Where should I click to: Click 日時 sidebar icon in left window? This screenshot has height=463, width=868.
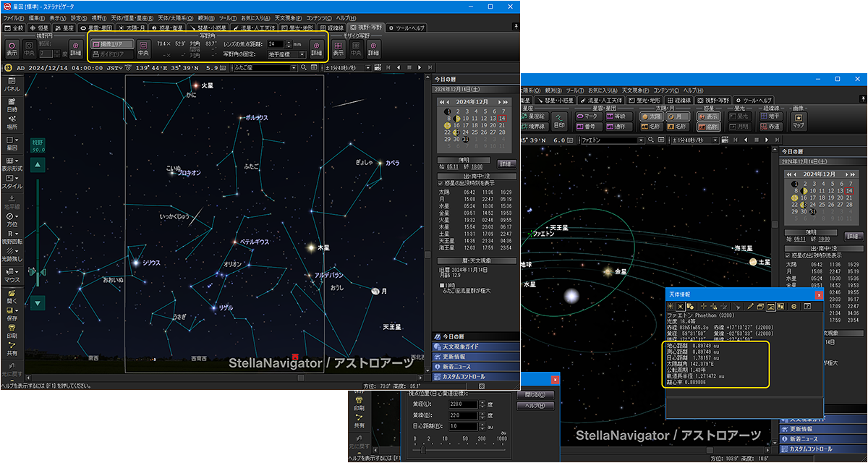click(x=12, y=104)
